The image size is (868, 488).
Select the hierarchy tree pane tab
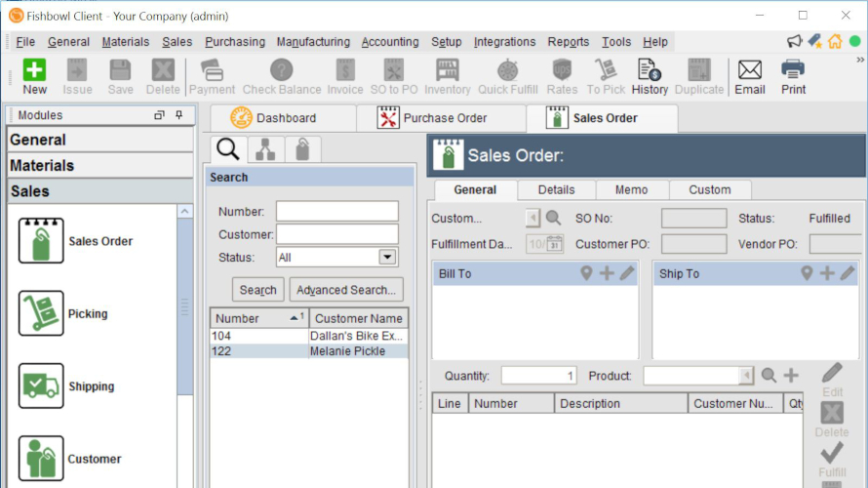[265, 149]
